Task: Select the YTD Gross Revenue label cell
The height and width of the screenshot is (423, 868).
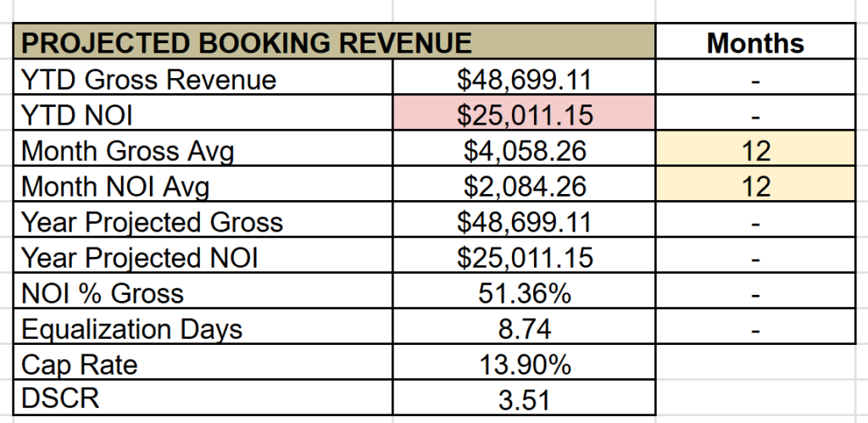Action: [203, 81]
